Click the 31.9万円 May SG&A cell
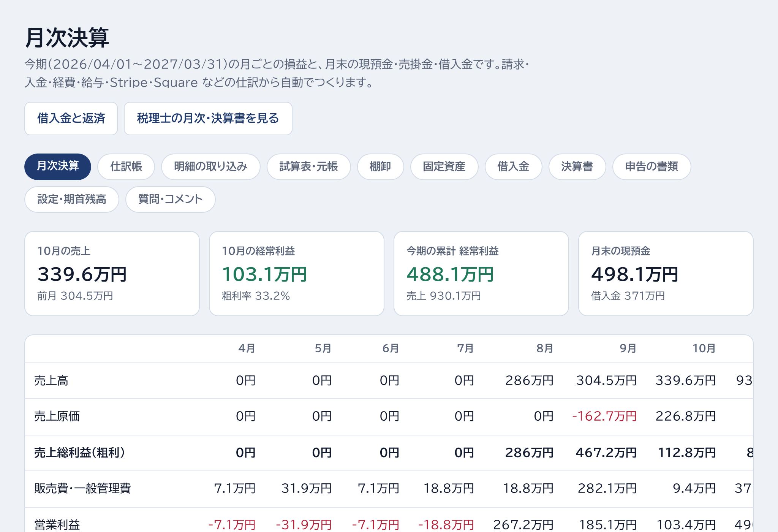 point(307,489)
